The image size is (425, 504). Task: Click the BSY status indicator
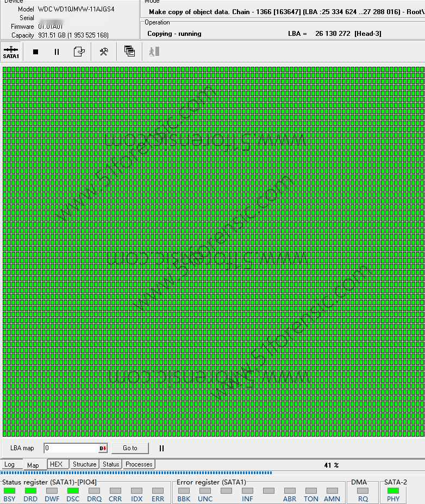pyautogui.click(x=10, y=491)
